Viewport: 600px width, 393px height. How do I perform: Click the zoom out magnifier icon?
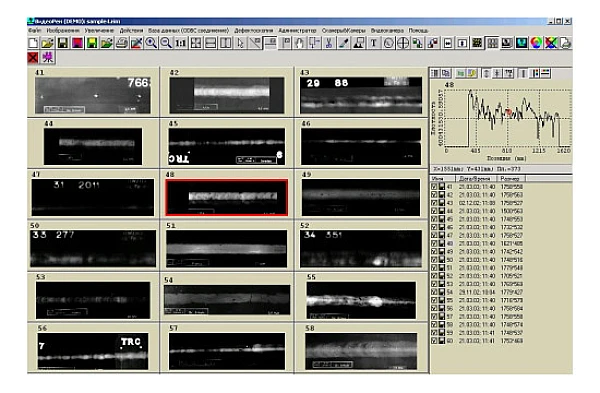pyautogui.click(x=166, y=43)
